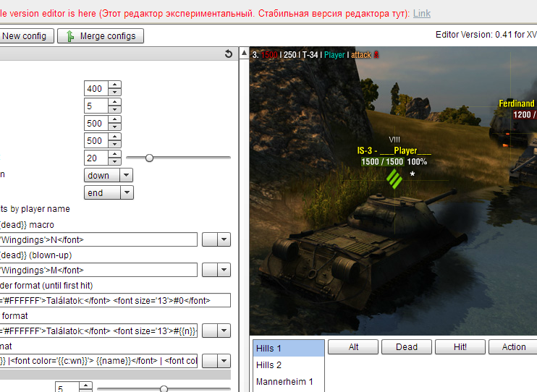Select Mannerheim 1 in the map list
Screen dimensions: 537x392
click(x=289, y=381)
